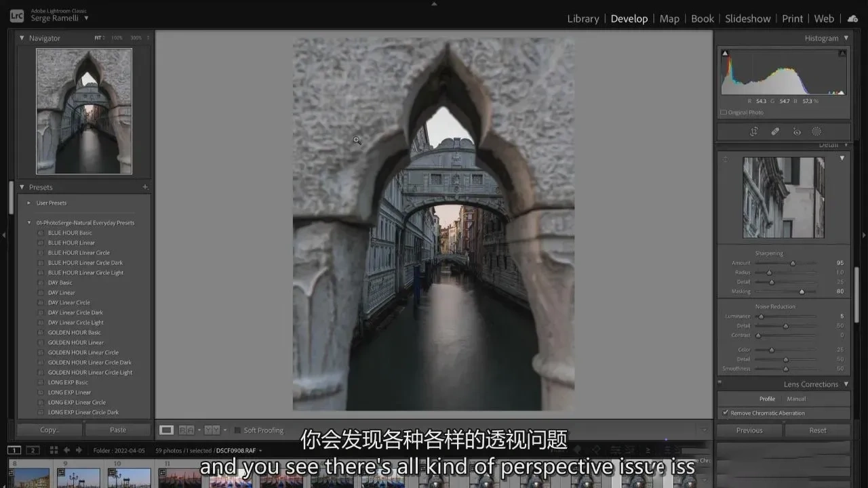The width and height of the screenshot is (868, 488).
Task: Click the detail target picker icon
Action: pos(725,159)
